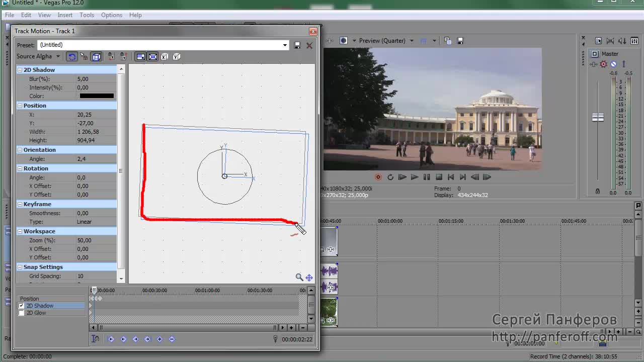
Task: Click the Master automation settings gear icon
Action: pos(604,64)
